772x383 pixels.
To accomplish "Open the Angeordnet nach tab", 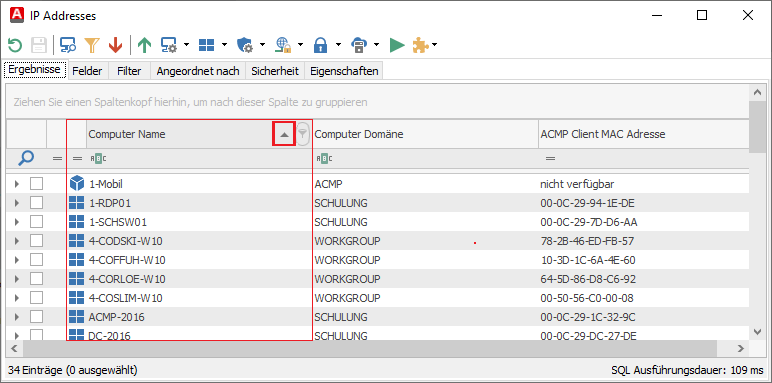I will coord(198,71).
